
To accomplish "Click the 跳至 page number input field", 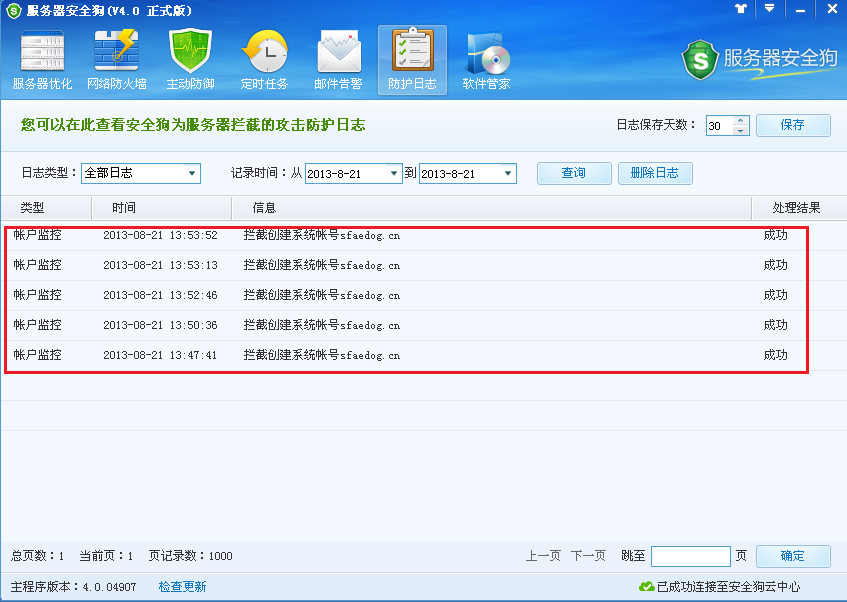I will pyautogui.click(x=691, y=556).
